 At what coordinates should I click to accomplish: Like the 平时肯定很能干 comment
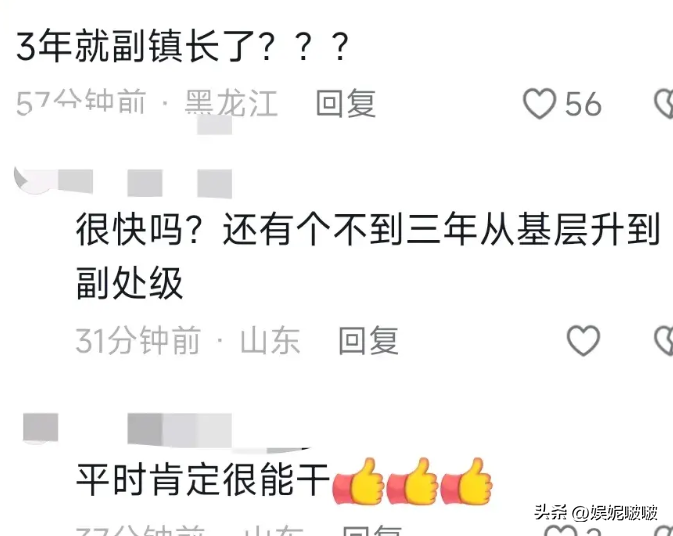click(x=561, y=530)
